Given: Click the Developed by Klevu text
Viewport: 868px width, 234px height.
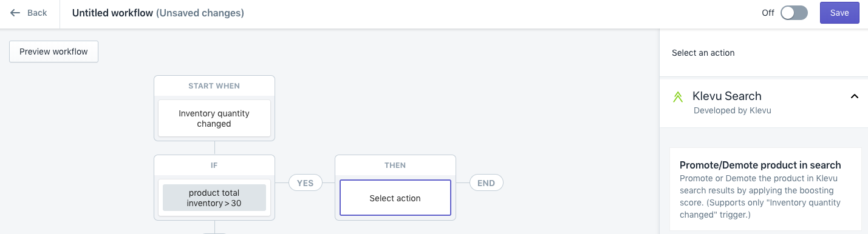Looking at the screenshot, I should (x=733, y=110).
